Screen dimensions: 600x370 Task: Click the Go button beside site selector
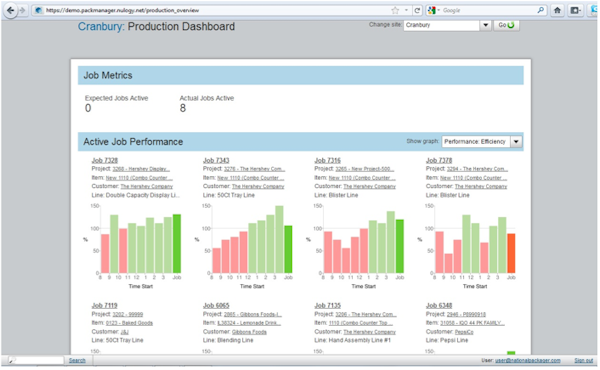coord(506,25)
